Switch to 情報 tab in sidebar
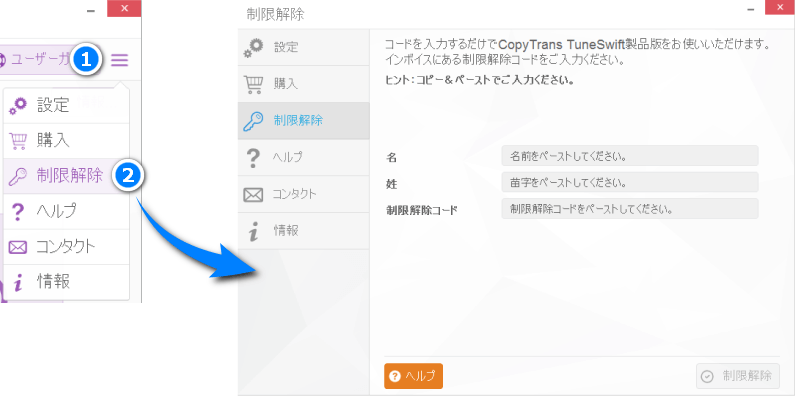Image resolution: width=795 pixels, height=396 pixels. coord(303,231)
